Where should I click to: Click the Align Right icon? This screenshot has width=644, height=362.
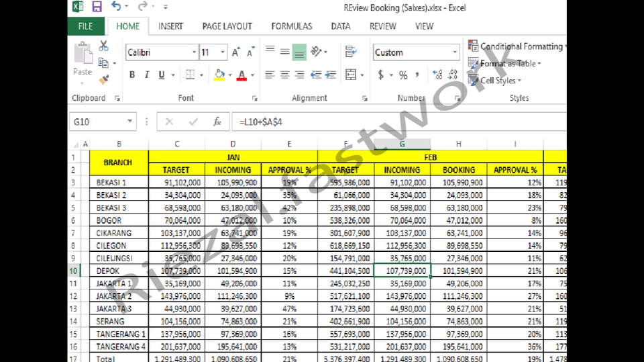coord(299,75)
